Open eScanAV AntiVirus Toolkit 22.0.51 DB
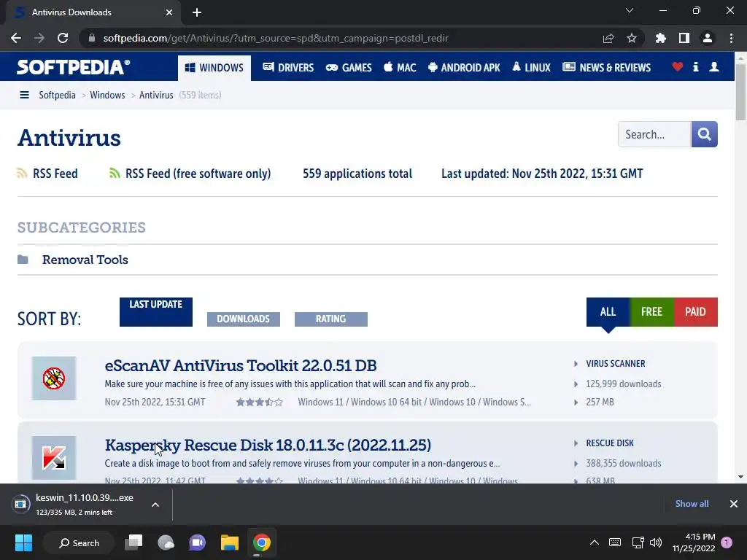Viewport: 747px width, 560px height. [241, 366]
